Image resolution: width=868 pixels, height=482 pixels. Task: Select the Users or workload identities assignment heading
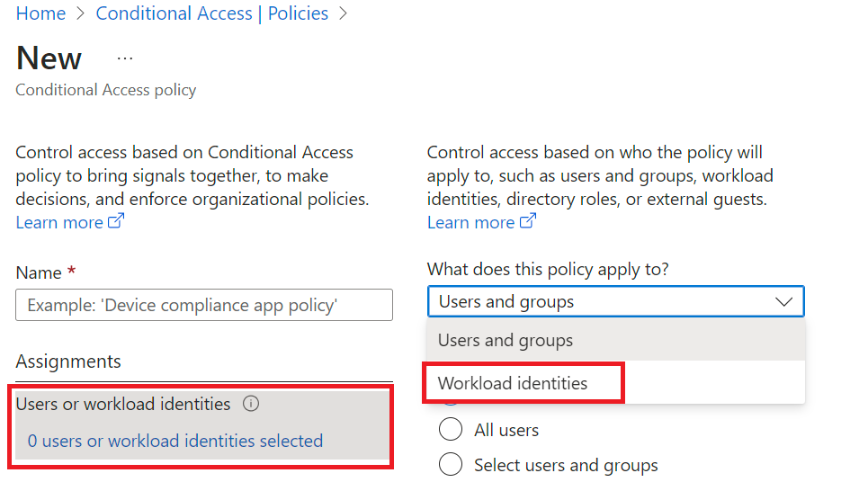click(x=123, y=405)
